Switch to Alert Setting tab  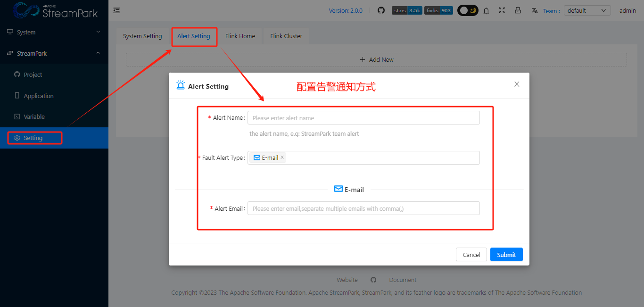click(x=194, y=36)
